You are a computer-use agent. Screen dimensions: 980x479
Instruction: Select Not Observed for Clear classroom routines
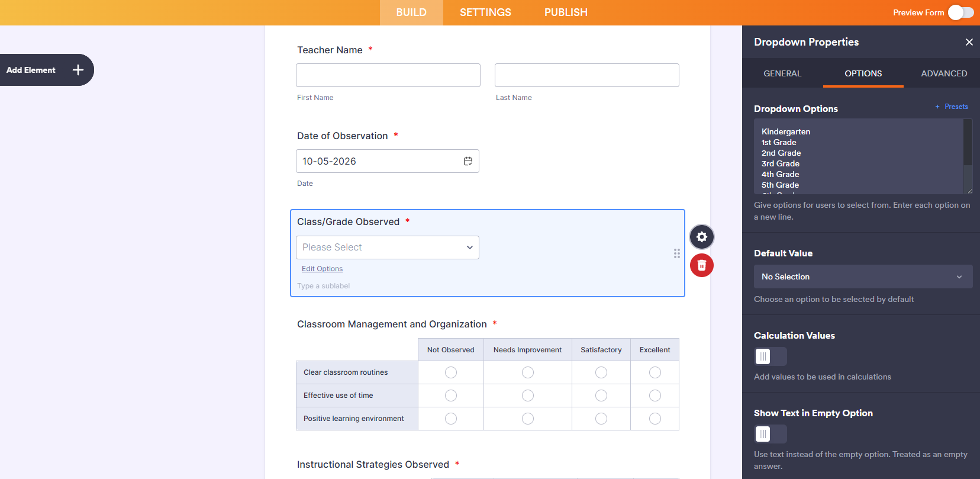tap(451, 372)
